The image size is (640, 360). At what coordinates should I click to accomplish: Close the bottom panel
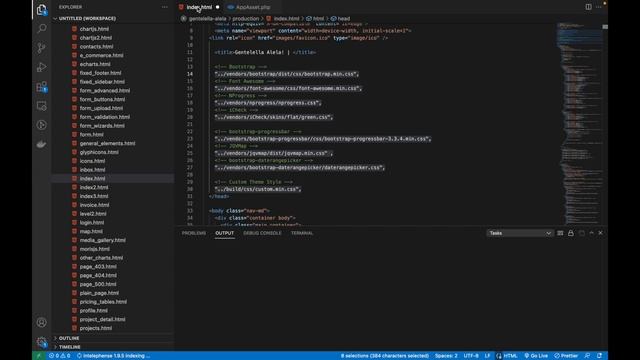pyautogui.click(x=600, y=233)
